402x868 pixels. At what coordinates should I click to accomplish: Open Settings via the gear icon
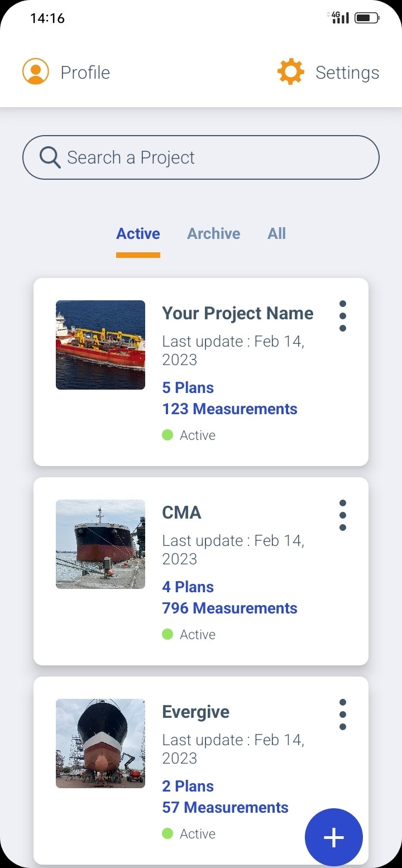point(291,72)
